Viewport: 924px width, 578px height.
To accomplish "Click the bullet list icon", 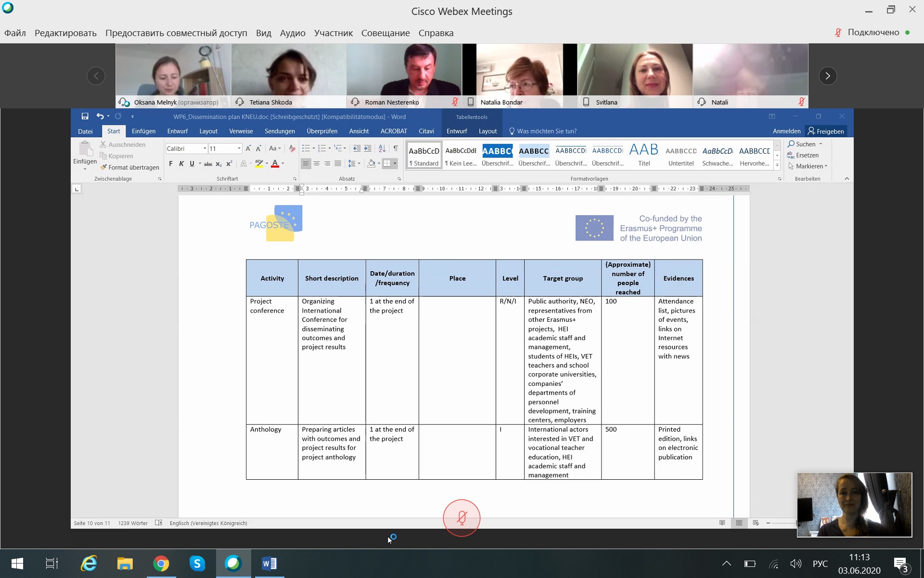I will click(306, 148).
